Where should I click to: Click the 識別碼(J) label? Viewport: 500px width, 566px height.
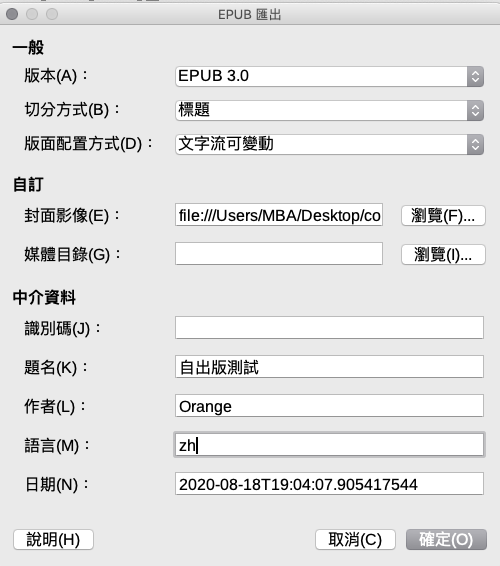[x=62, y=329]
